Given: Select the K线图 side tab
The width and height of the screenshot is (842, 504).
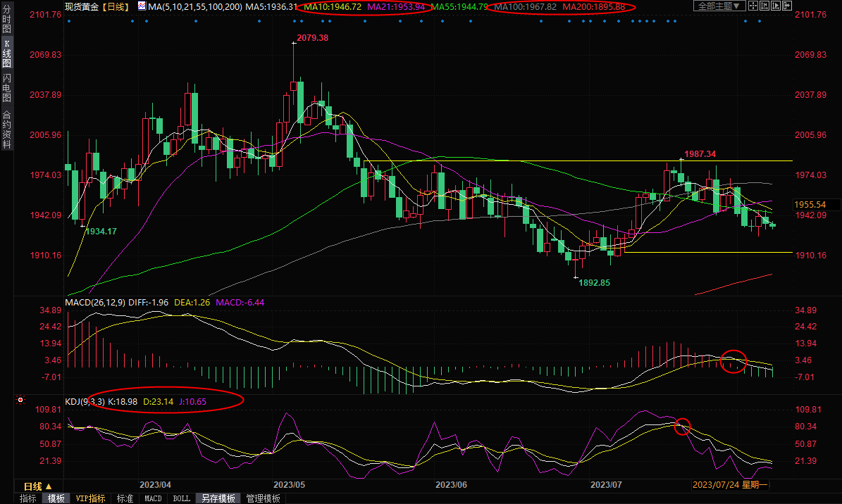Looking at the screenshot, I should point(6,53).
